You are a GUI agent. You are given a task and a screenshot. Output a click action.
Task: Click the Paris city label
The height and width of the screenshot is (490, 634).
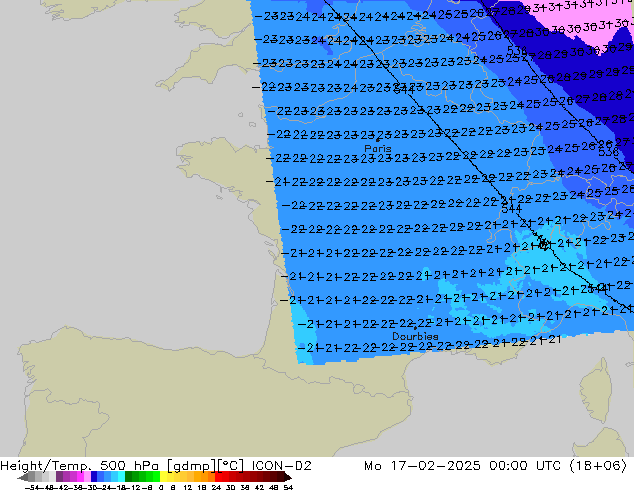378,148
